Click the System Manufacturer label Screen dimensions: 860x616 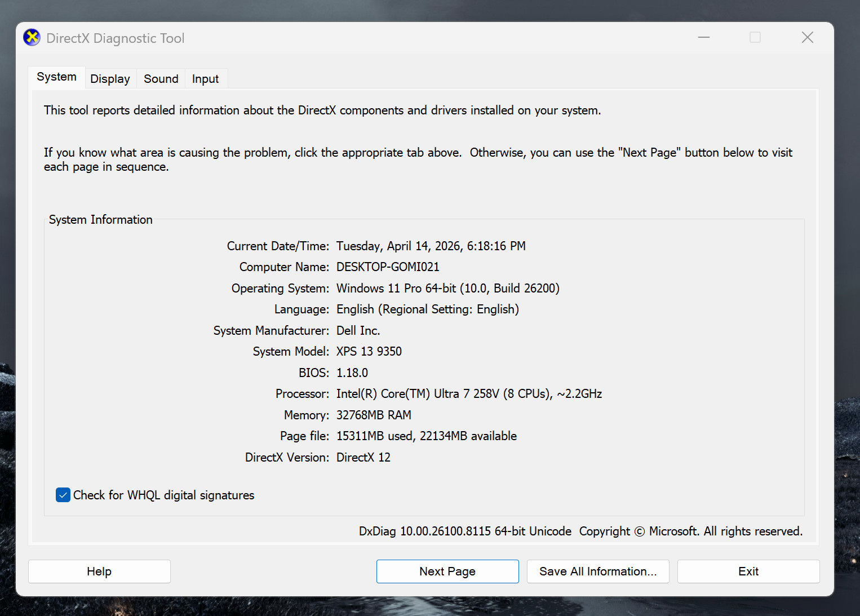[x=271, y=330]
